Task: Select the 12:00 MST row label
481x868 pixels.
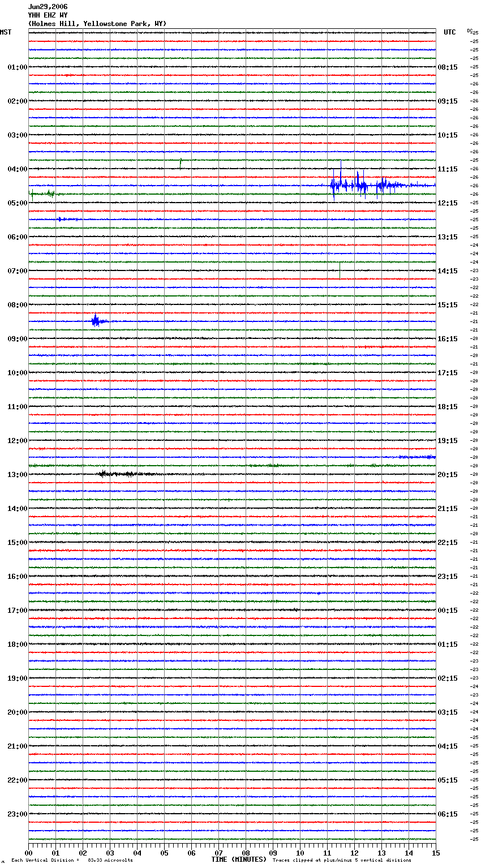Action: (18, 441)
